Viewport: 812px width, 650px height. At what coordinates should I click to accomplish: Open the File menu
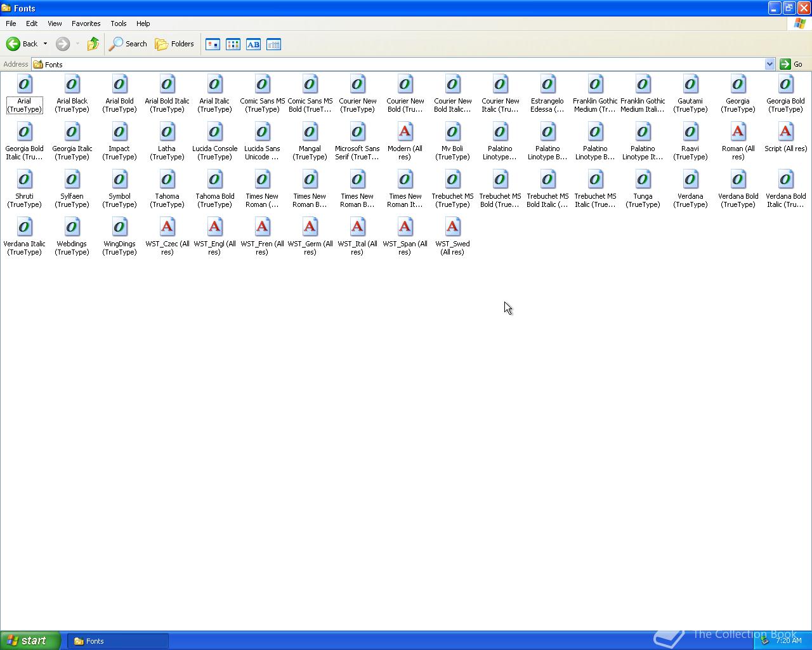click(11, 23)
